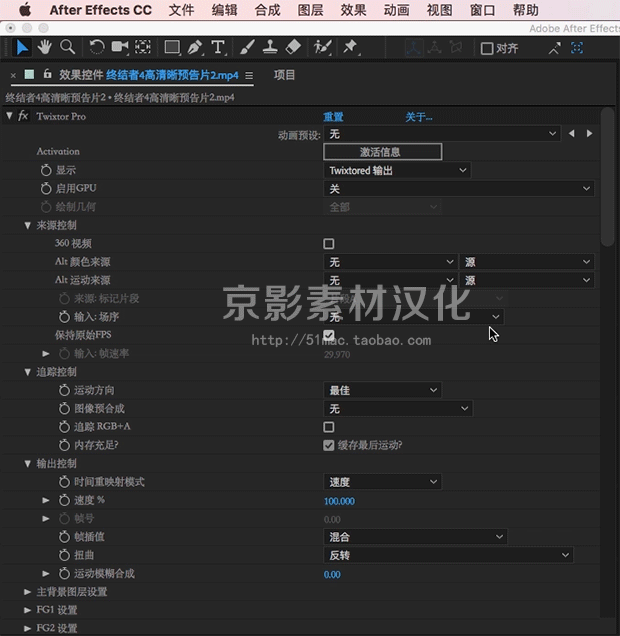The width and height of the screenshot is (620, 636).
Task: Open the 编辑 menu
Action: point(224,10)
